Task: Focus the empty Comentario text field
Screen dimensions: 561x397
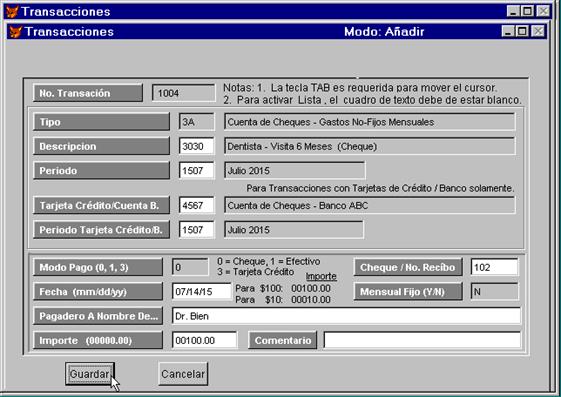Action: click(x=422, y=340)
